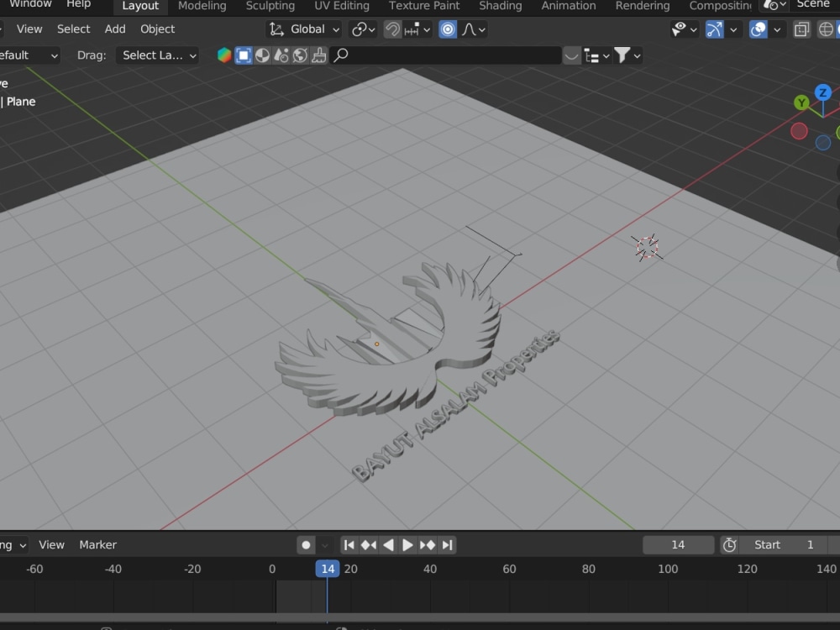
Task: Toggle show overlays in the viewport
Action: click(x=758, y=29)
